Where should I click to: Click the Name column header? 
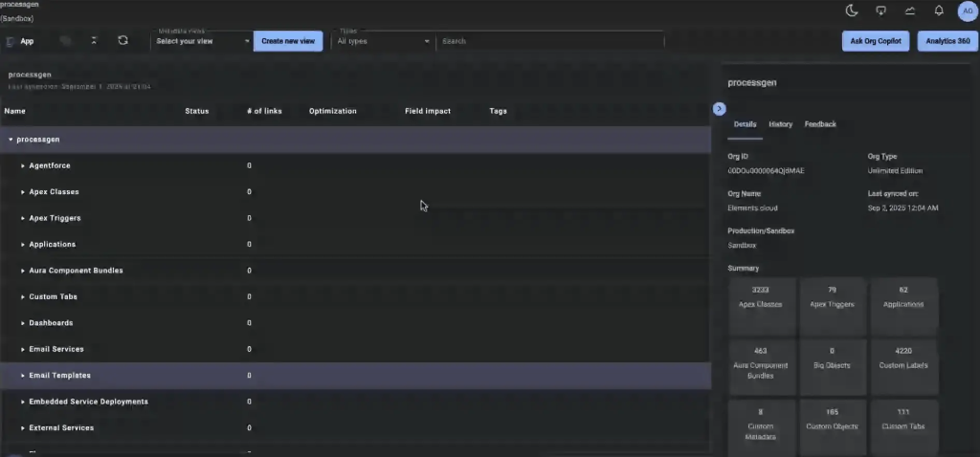[x=15, y=111]
